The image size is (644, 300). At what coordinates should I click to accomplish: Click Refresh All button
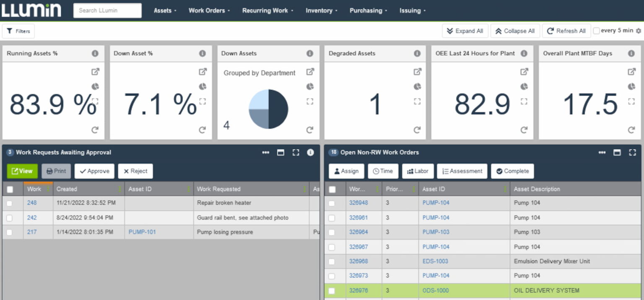click(566, 31)
